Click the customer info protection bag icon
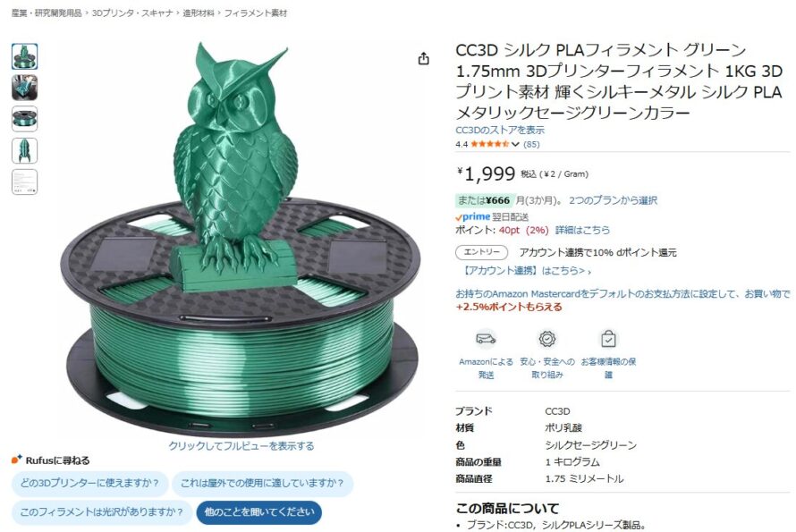This screenshot has width=796, height=532. [608, 339]
